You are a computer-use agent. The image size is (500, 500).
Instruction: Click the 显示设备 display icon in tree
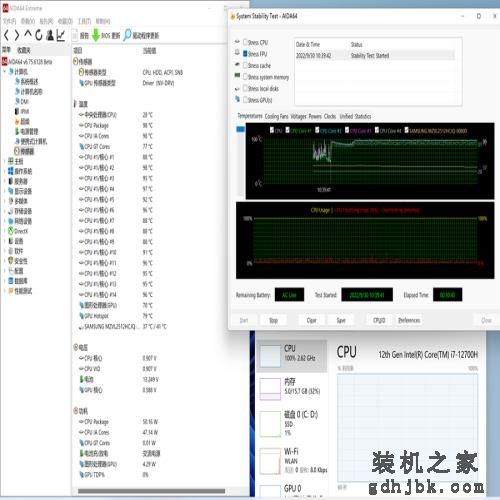(x=11, y=191)
